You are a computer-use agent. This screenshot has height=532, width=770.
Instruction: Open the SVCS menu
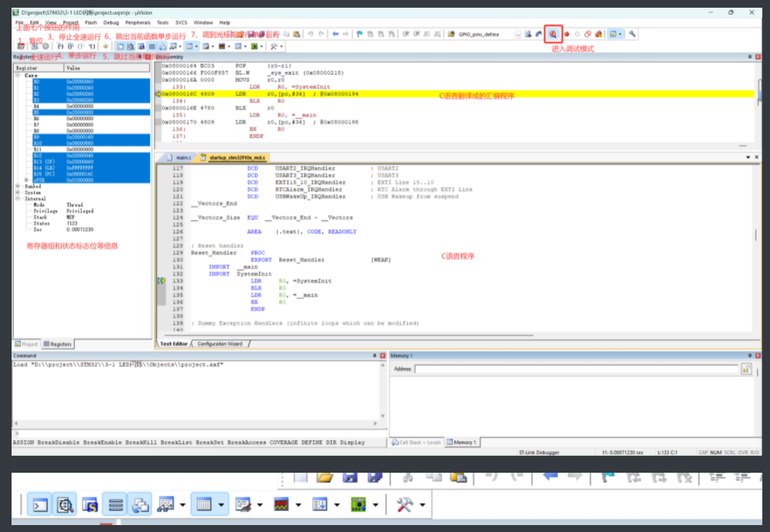pos(181,22)
